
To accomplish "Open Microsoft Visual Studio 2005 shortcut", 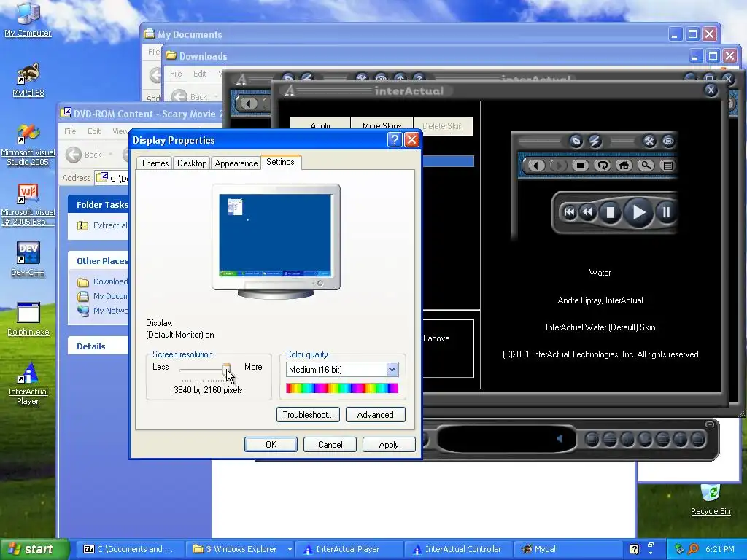I will point(28,145).
